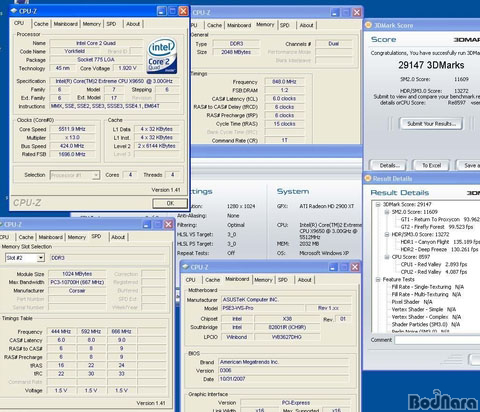The width and height of the screenshot is (480, 412).
Task: Click the Comment input field
Action: [437, 340]
